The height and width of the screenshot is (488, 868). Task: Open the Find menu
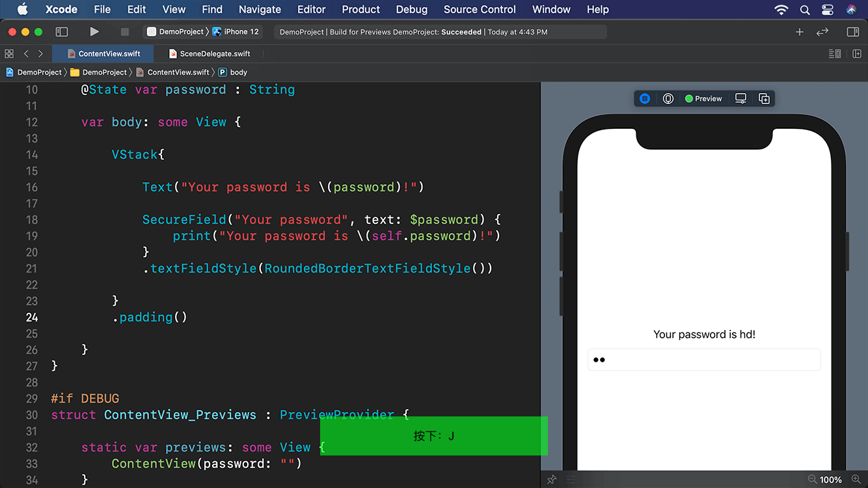(212, 9)
